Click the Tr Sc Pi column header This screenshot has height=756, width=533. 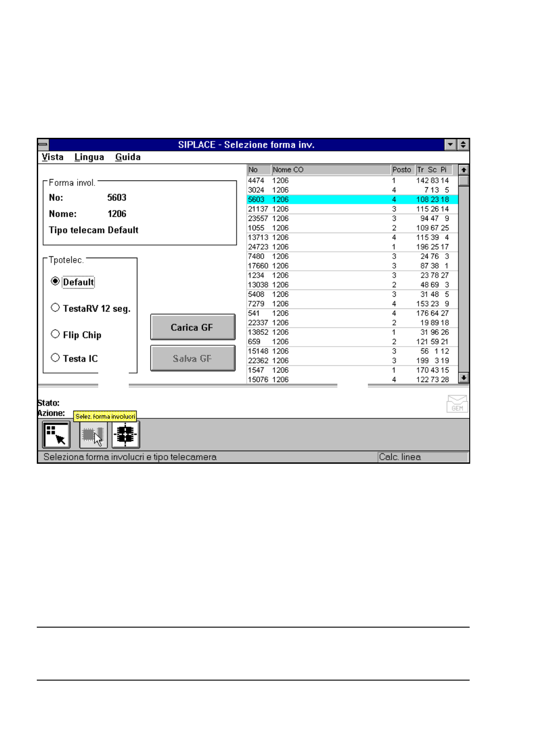(x=434, y=170)
